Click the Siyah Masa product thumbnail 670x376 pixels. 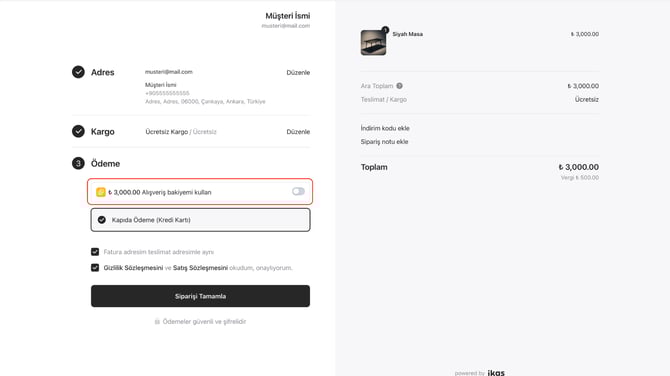pos(373,42)
